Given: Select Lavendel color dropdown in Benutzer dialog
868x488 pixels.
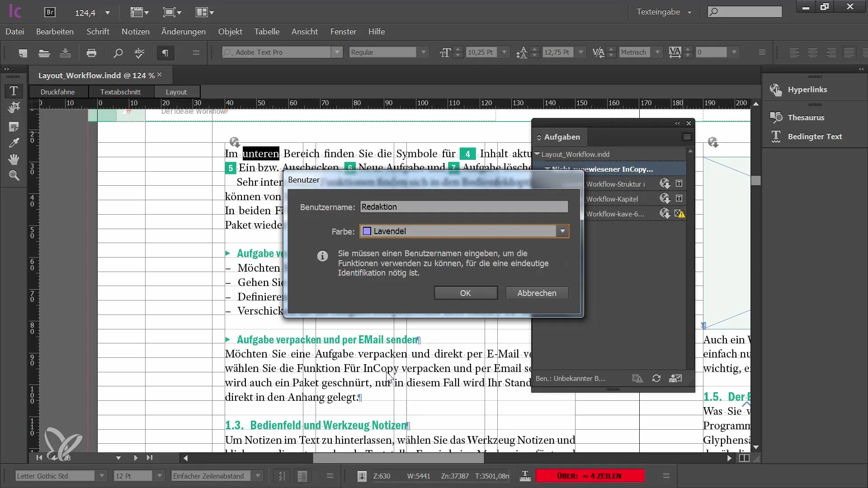Looking at the screenshot, I should tap(464, 231).
